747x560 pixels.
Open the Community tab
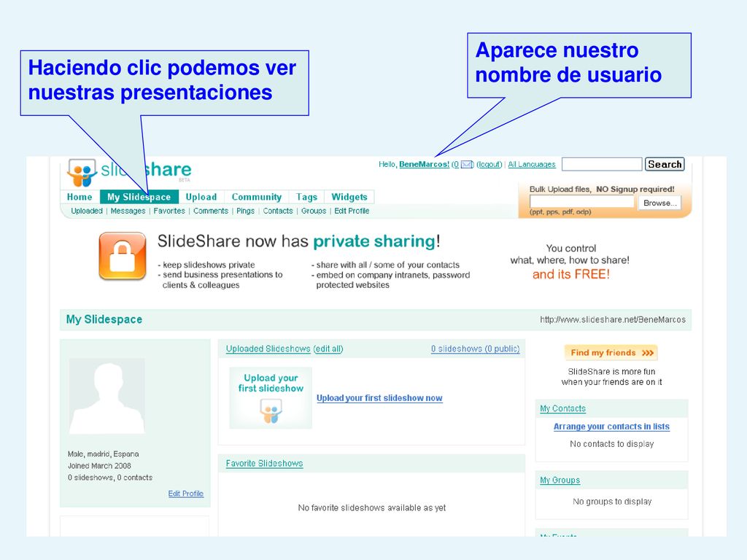tap(256, 197)
